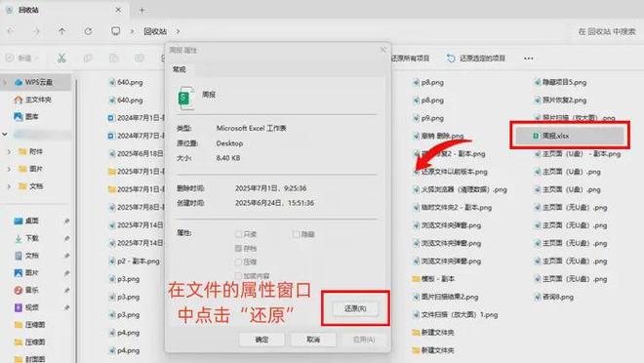Open WPS云盘 in the sidebar
This screenshot has height=363, width=644.
pyautogui.click(x=39, y=82)
